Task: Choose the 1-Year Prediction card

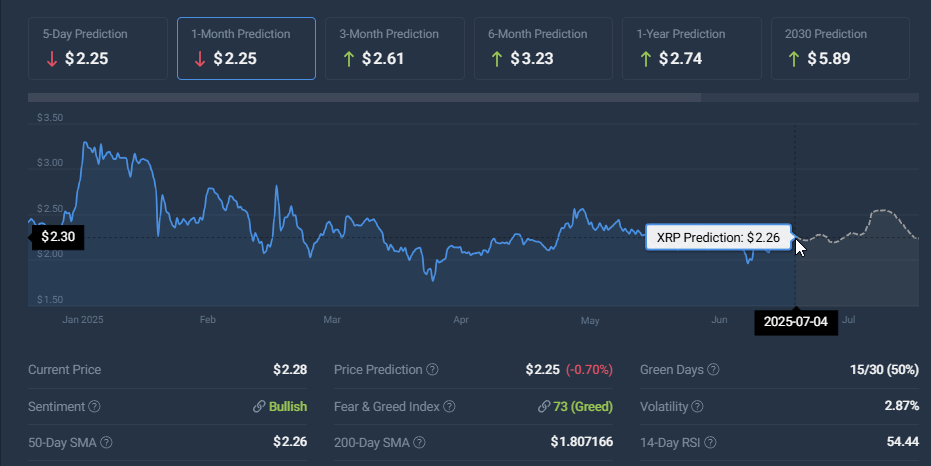Action: pyautogui.click(x=692, y=48)
